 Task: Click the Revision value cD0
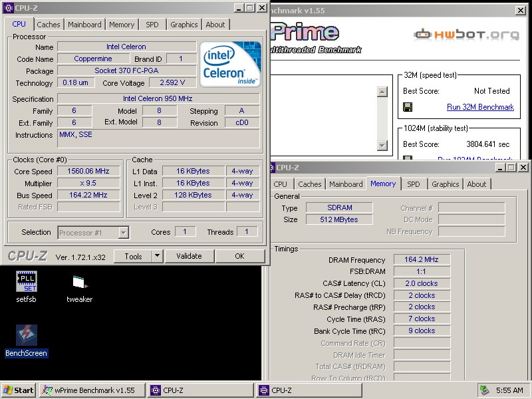[242, 122]
